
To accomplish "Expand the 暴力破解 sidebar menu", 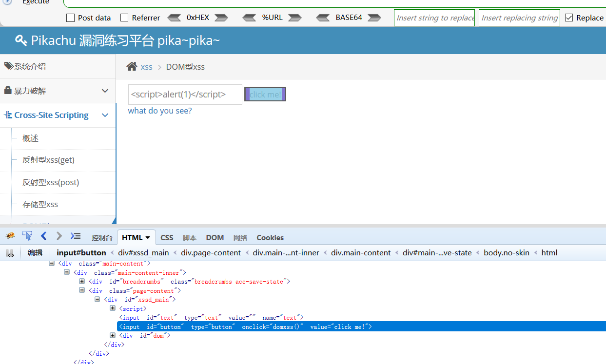I will pos(105,91).
